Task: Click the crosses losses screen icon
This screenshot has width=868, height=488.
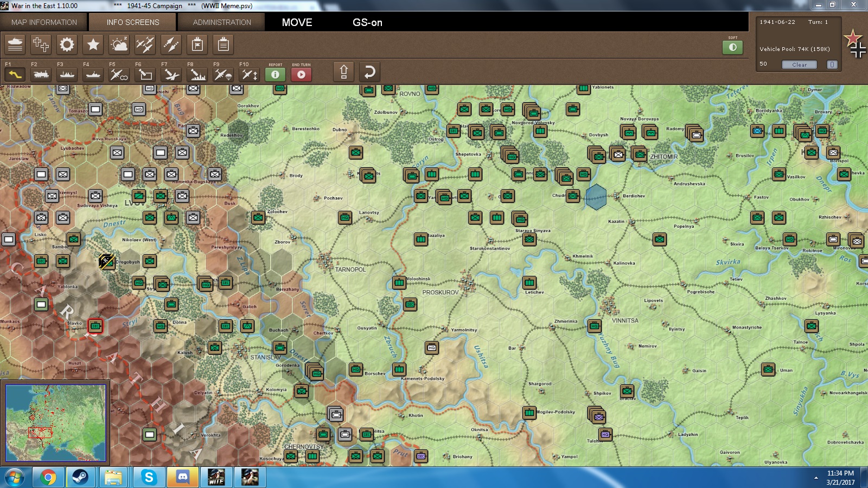Action: [41, 44]
